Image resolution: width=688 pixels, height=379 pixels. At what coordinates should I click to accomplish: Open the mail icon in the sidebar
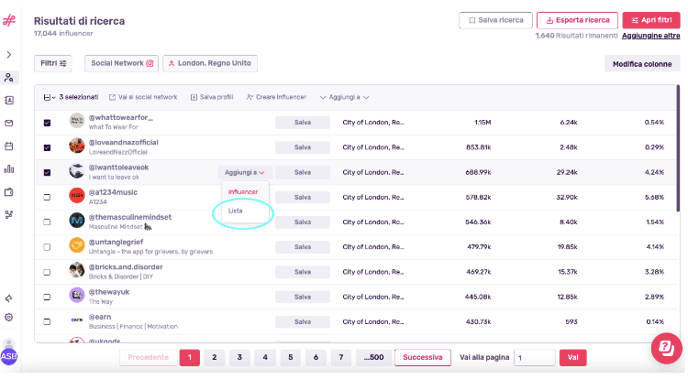pos(9,123)
